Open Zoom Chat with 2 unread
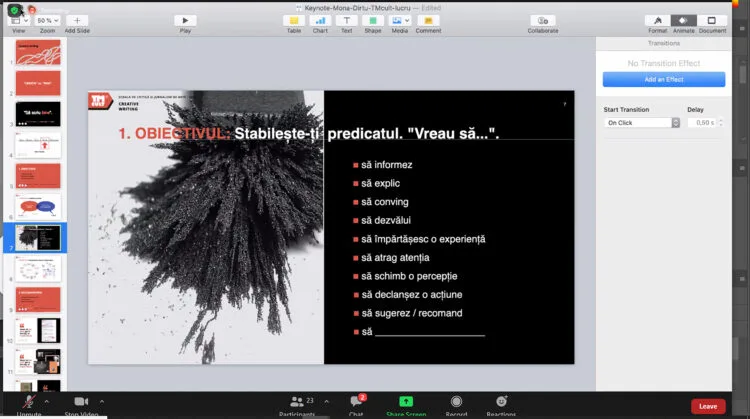This screenshot has height=419, width=750. tap(356, 405)
